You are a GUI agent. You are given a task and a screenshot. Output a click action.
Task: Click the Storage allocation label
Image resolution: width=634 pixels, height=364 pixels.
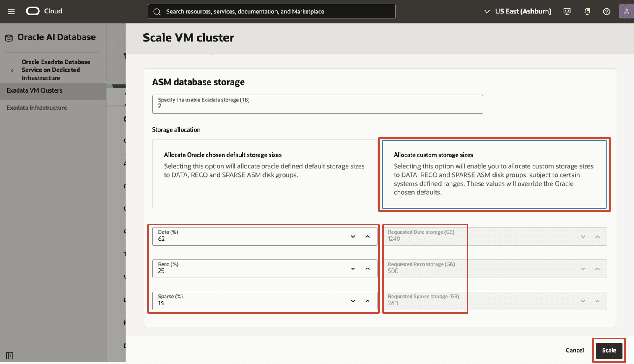pyautogui.click(x=176, y=130)
